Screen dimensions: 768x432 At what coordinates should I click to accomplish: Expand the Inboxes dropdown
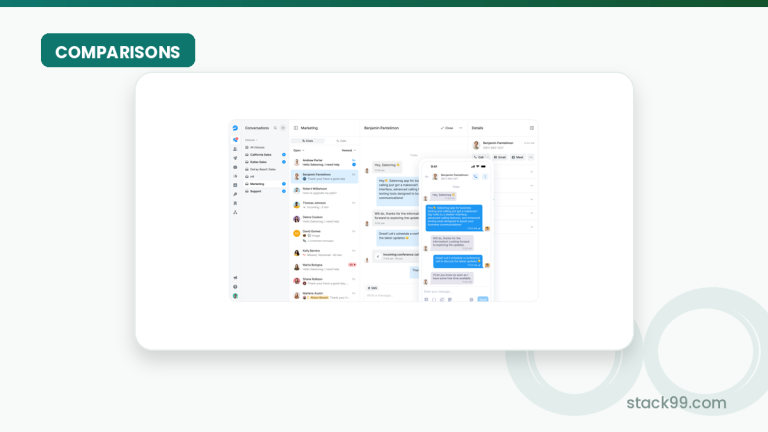tap(251, 140)
